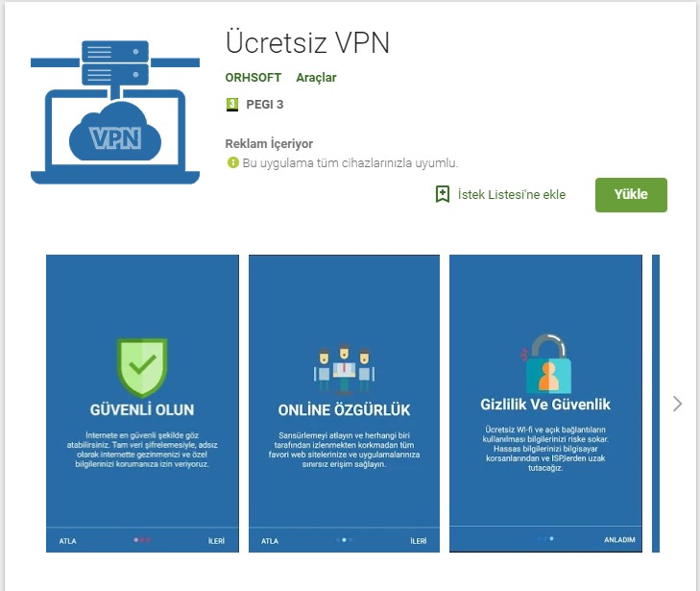Click ATLA in the first screenshot
The image size is (700, 591).
pos(68,541)
